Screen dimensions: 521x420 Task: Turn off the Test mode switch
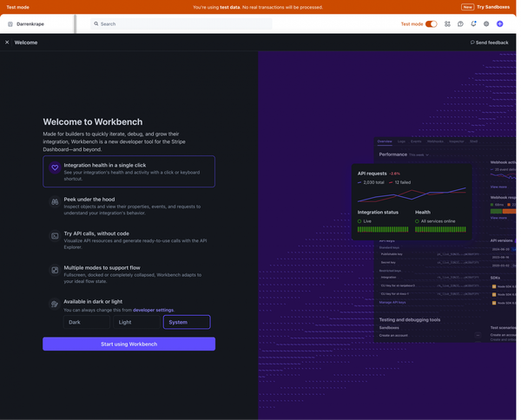tap(432, 24)
